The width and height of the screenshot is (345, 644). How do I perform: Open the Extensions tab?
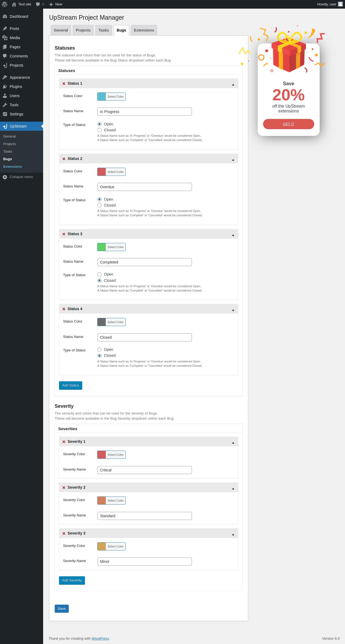(x=144, y=30)
